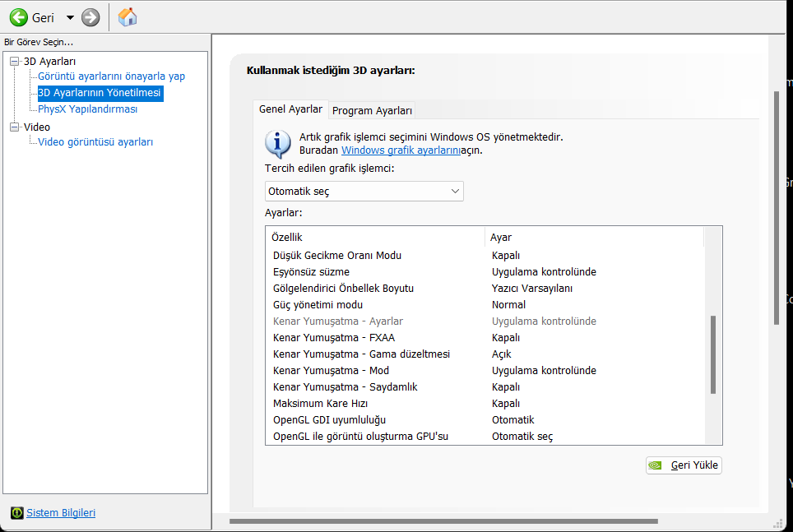Click the Video tree root label
Screen dimensions: 793x532
point(37,127)
